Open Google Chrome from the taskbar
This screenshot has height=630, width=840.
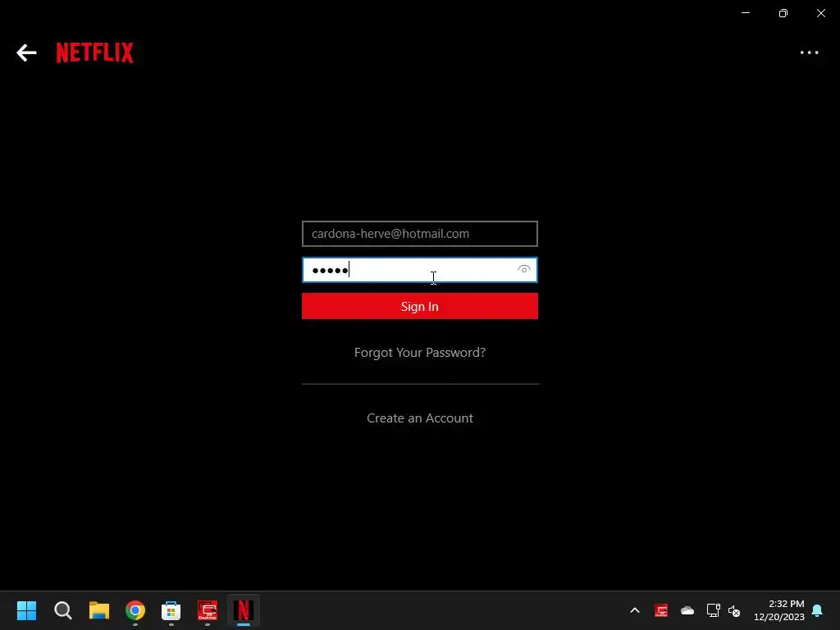(x=135, y=610)
